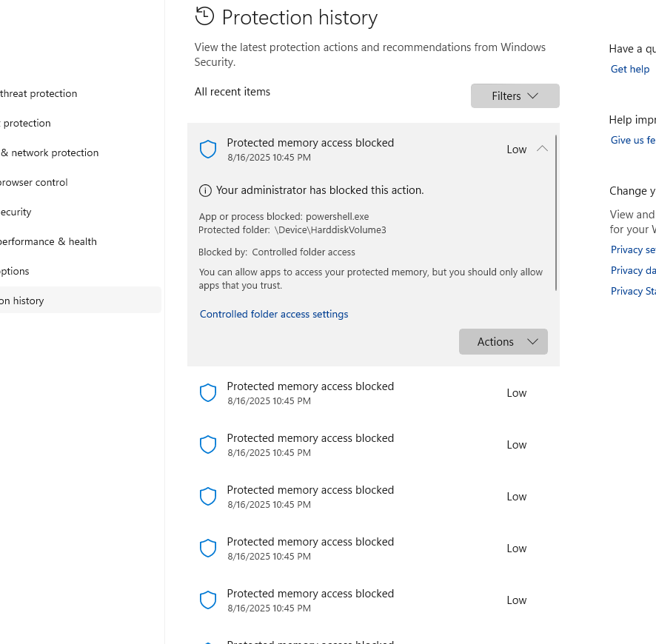Click the scrollbar in the expanded item
Viewport: 656px width, 644px height.
556,213
